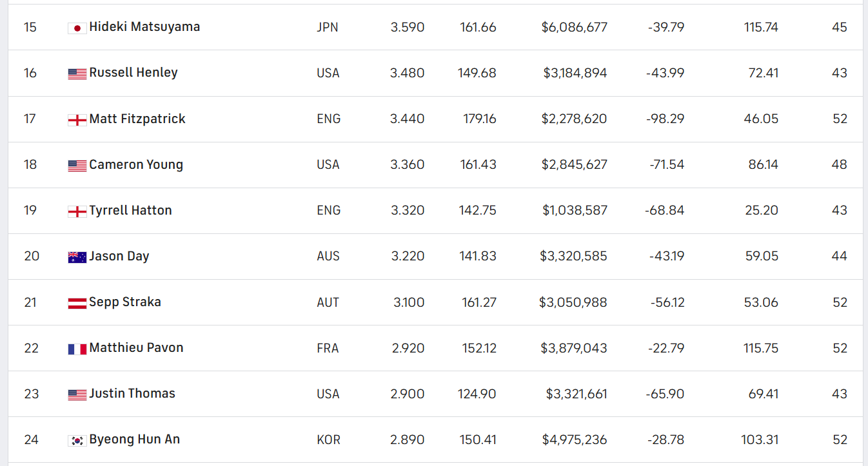Viewport: 868px width, 466px height.
Task: Open Matthieu Pavon's profile
Action: [x=136, y=347]
